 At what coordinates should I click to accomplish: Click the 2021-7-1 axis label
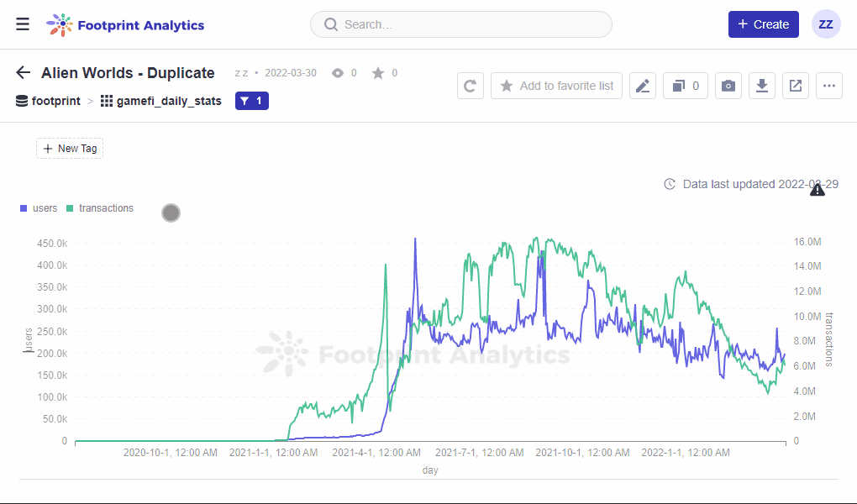[x=479, y=453]
